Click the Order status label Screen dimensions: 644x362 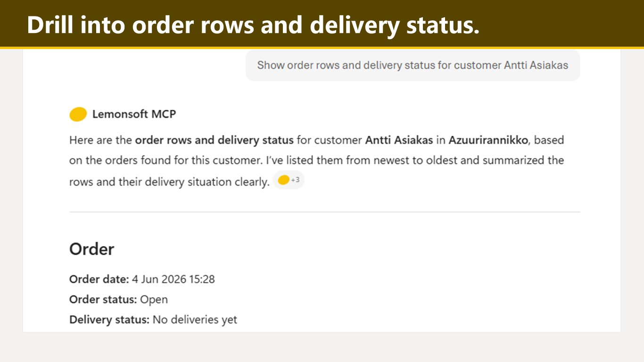pyautogui.click(x=103, y=299)
